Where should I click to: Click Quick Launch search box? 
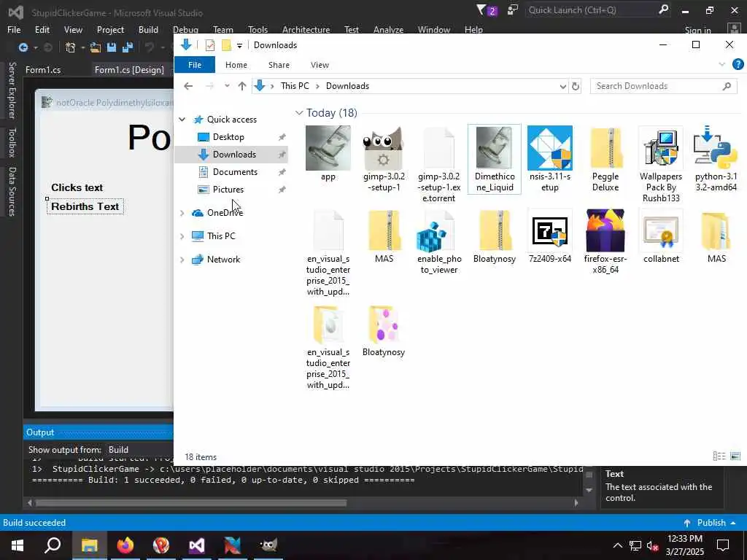[598, 10]
